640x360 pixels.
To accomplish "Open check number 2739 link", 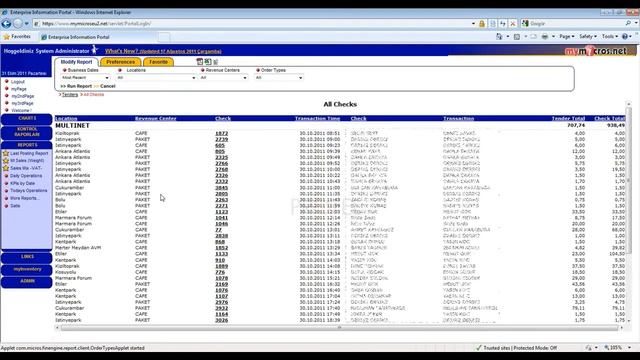I will point(221,140).
